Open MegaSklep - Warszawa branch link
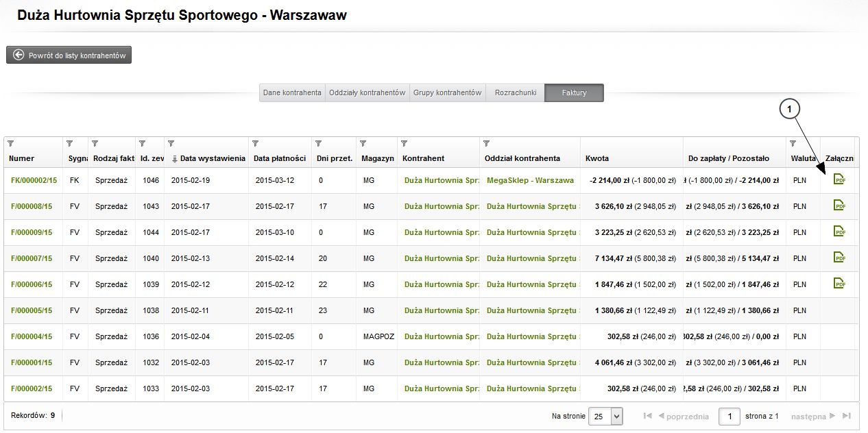 (530, 180)
